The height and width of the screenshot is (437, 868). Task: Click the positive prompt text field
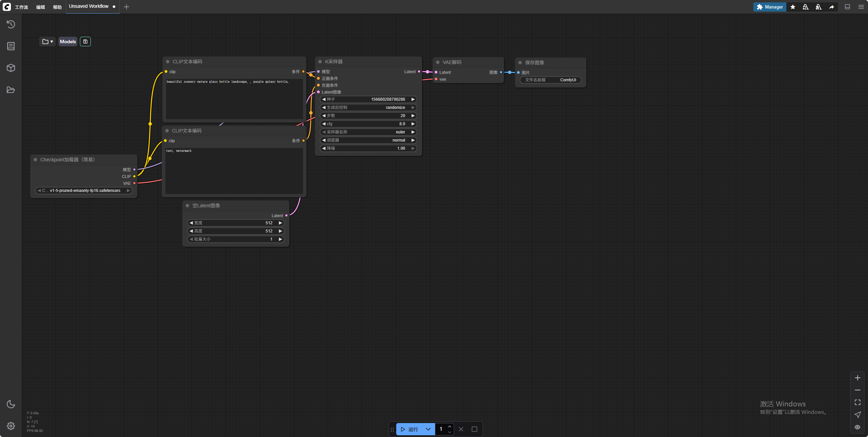click(234, 99)
